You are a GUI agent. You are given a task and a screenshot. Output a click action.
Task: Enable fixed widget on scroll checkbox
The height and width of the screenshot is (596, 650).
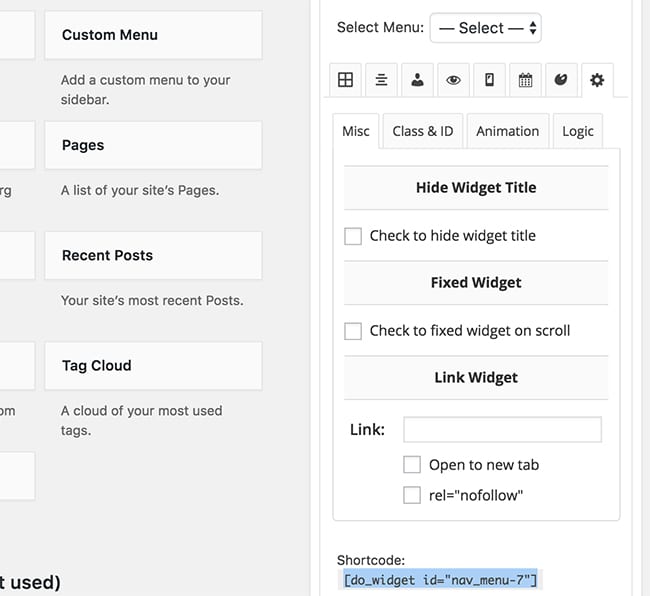(x=353, y=331)
